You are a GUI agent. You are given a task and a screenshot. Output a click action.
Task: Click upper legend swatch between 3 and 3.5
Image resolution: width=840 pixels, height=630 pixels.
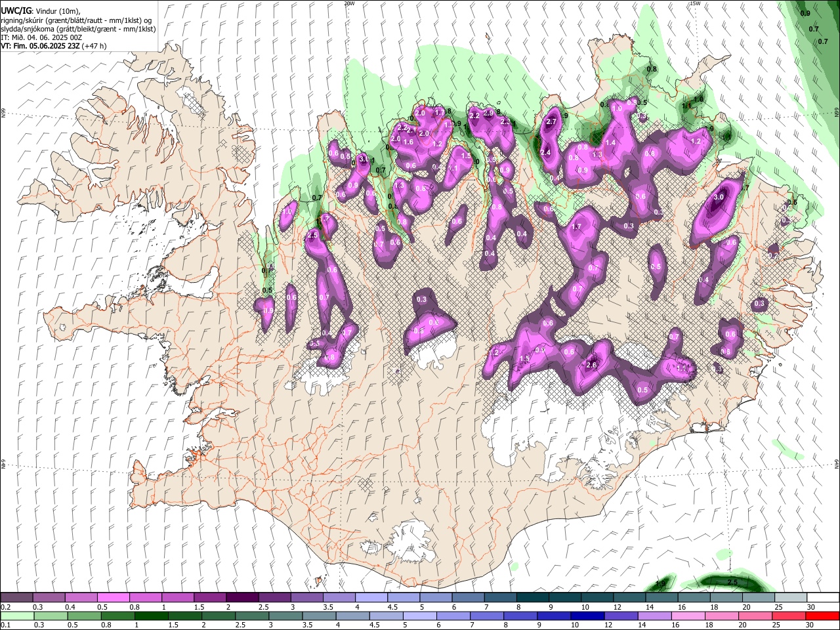(x=306, y=597)
